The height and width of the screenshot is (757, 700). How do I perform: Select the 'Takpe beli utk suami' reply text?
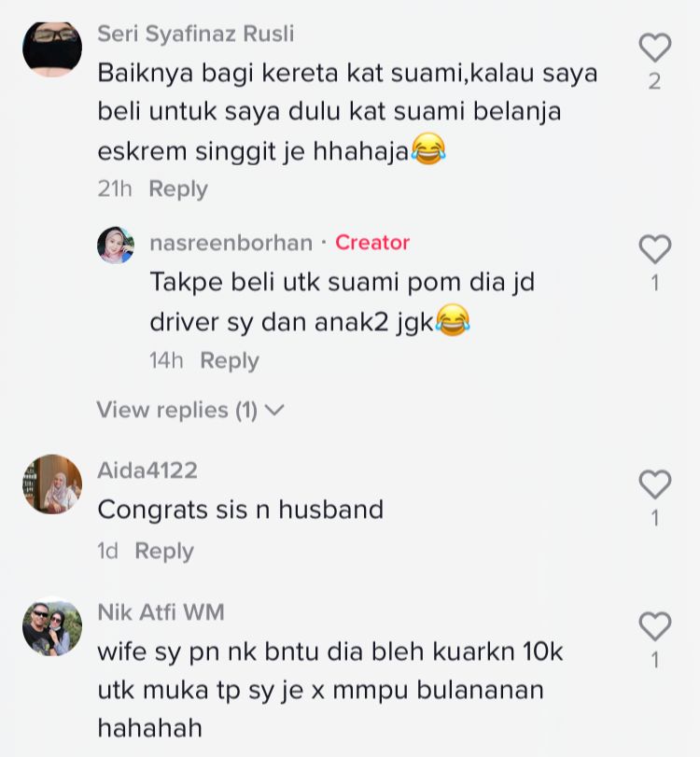(310, 301)
